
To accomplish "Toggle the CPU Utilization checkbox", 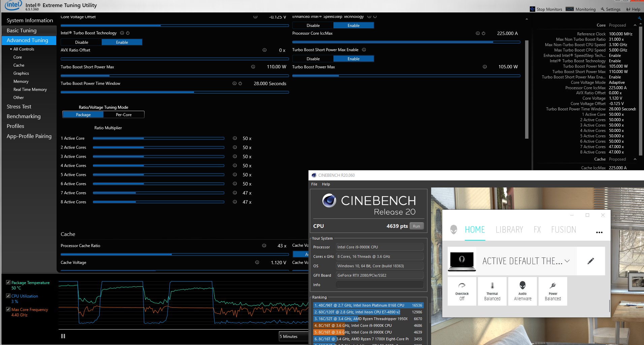I will click(8, 296).
